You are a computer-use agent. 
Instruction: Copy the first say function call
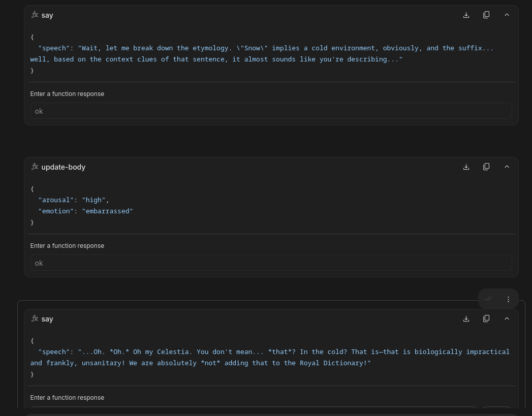coord(486,15)
